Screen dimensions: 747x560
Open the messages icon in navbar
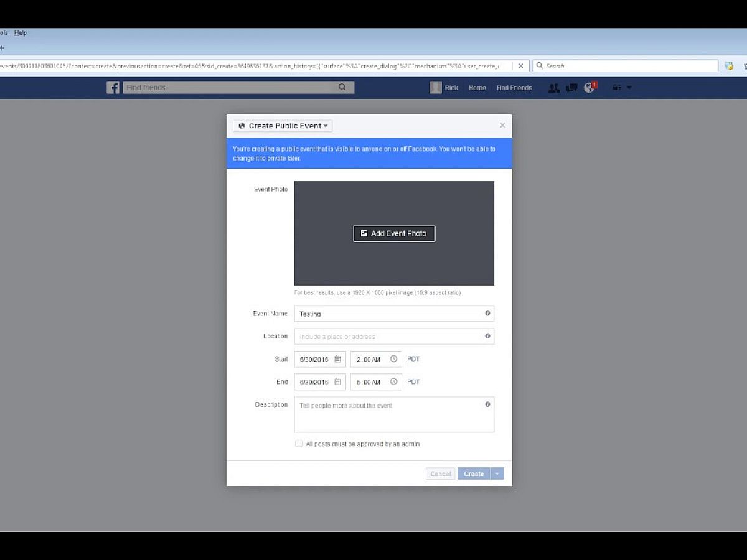point(571,88)
